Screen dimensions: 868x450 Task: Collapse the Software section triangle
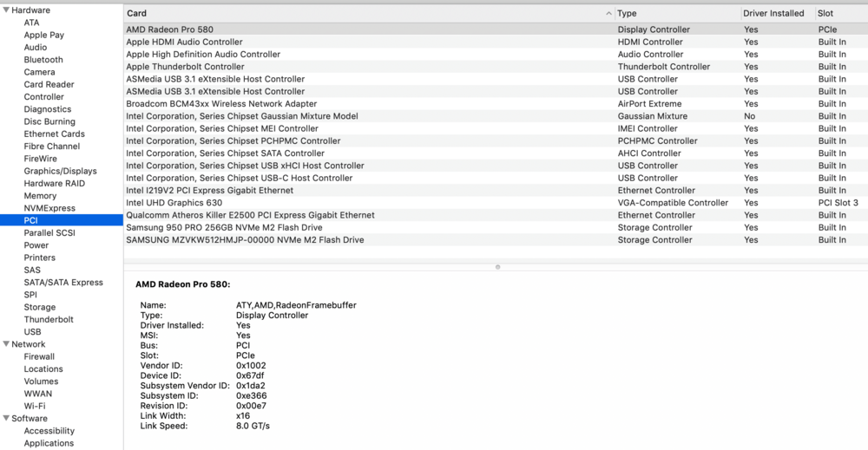click(6, 419)
